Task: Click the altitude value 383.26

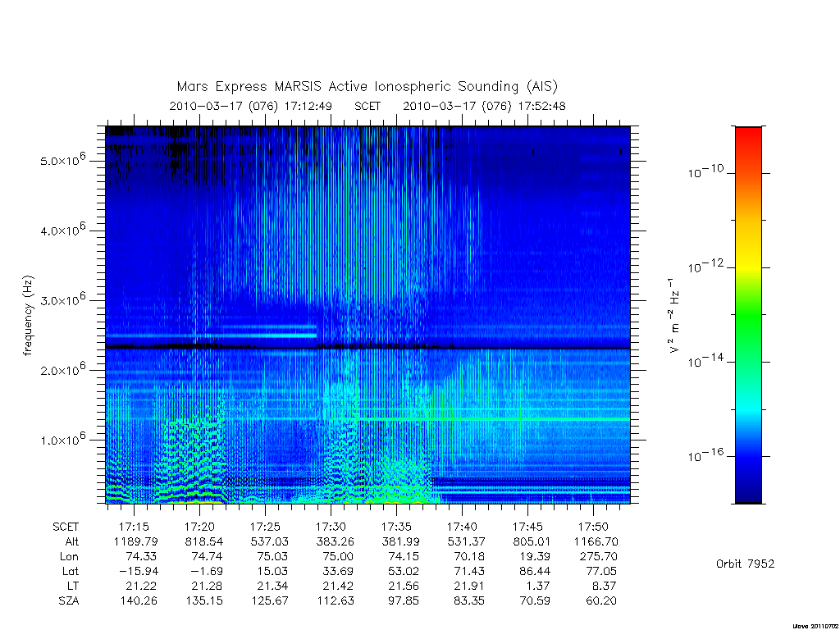Action: click(x=335, y=541)
